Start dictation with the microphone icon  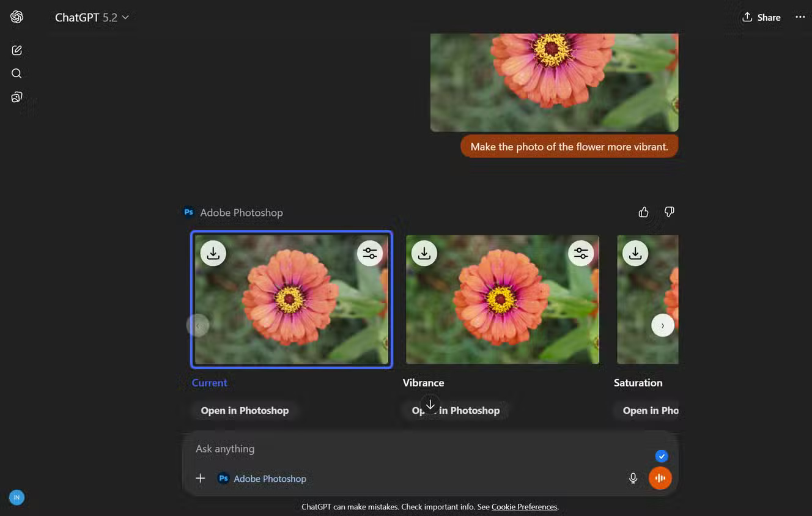tap(633, 478)
